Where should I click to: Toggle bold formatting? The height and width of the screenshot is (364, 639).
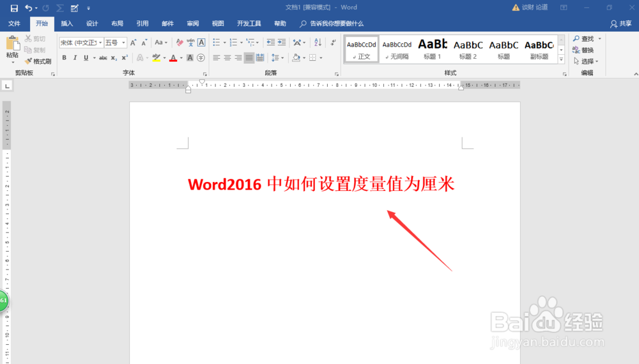coord(64,58)
